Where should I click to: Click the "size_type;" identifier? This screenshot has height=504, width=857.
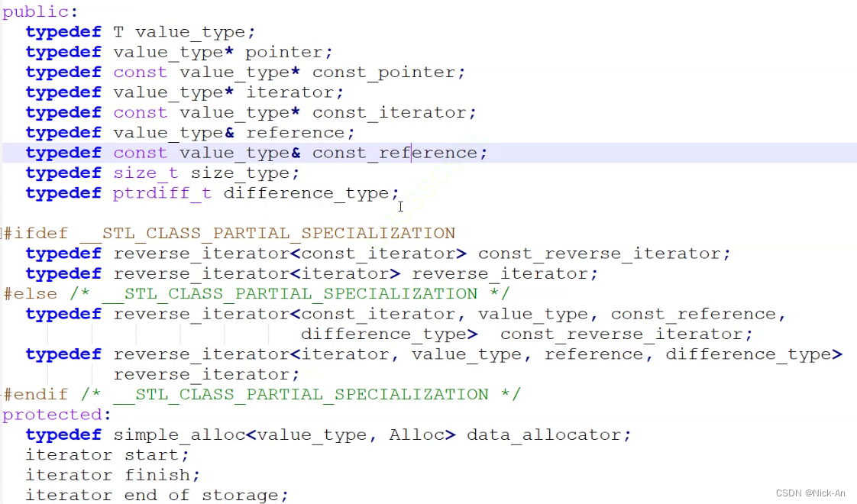[x=245, y=173]
